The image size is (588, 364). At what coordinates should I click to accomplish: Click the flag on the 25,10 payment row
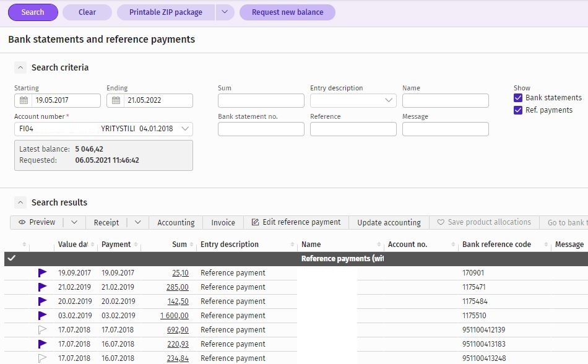click(42, 273)
